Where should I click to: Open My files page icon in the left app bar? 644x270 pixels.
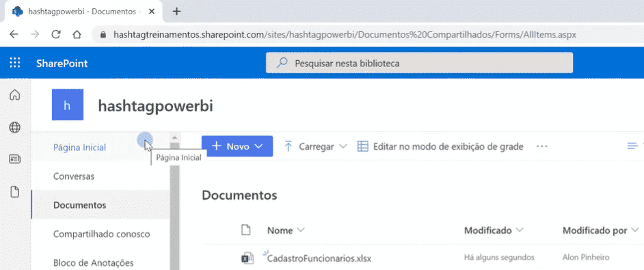click(x=15, y=191)
